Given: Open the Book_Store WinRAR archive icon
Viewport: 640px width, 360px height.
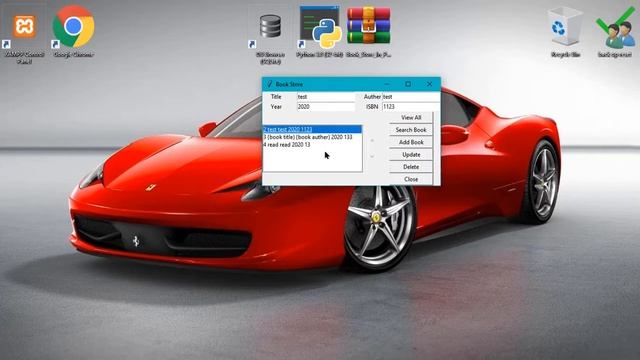Looking at the screenshot, I should 369,31.
